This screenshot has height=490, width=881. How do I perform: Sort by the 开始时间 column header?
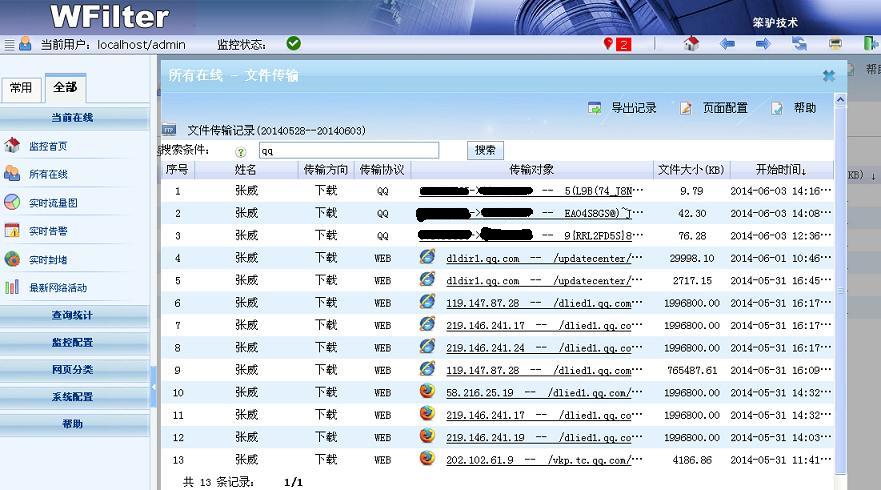pyautogui.click(x=780, y=170)
